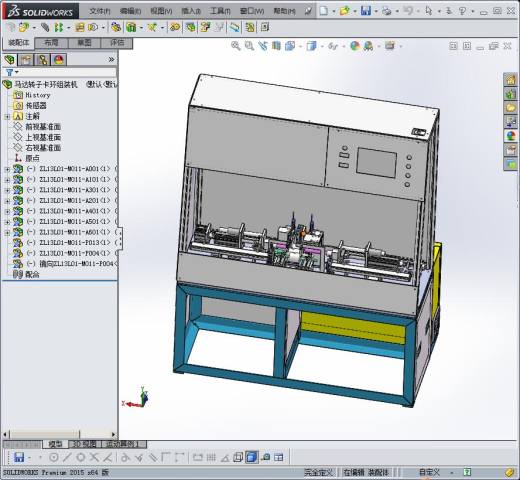This screenshot has height=480, width=520.
Task: Click the Display Style cube icon
Action: [311, 46]
